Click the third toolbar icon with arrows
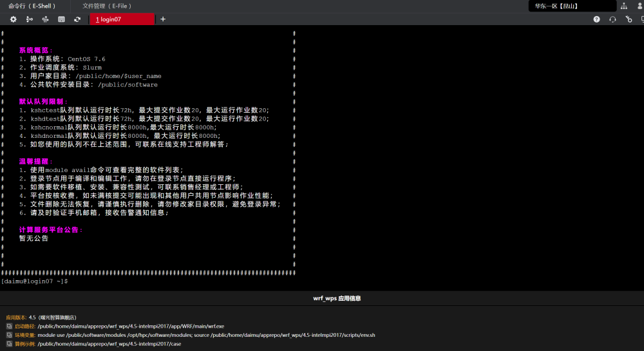Viewport: 644px width, 351px height. click(x=45, y=19)
